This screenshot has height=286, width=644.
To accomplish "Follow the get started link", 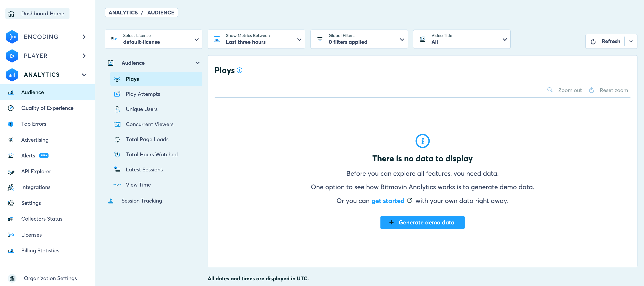I will point(387,201).
